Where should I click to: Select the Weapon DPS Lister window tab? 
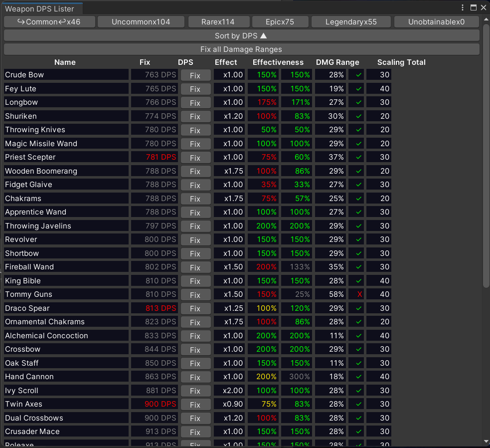click(40, 8)
